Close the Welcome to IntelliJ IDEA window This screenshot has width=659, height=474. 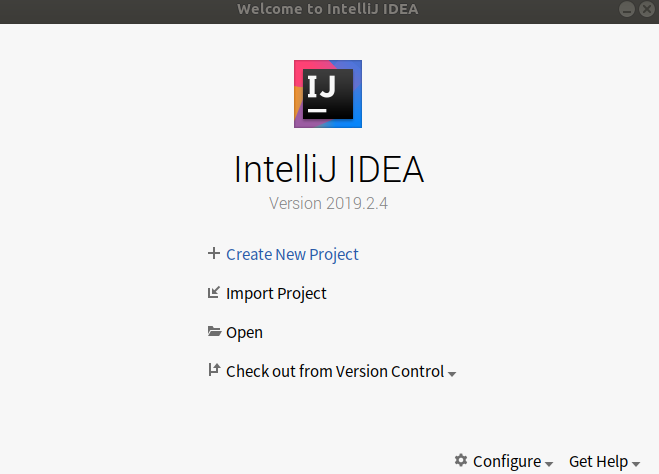[x=647, y=9]
